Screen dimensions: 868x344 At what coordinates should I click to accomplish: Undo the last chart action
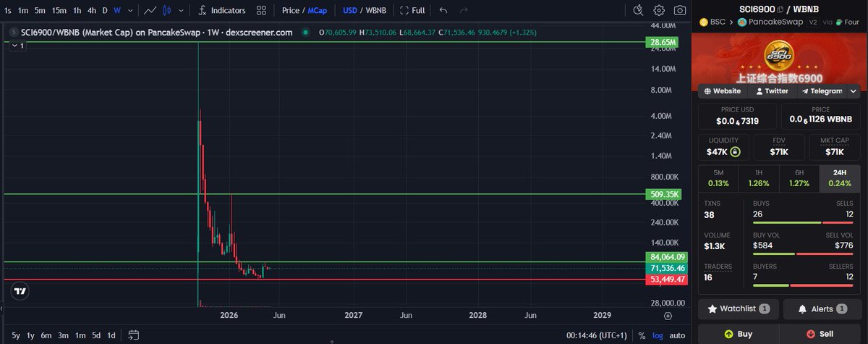pos(443,10)
